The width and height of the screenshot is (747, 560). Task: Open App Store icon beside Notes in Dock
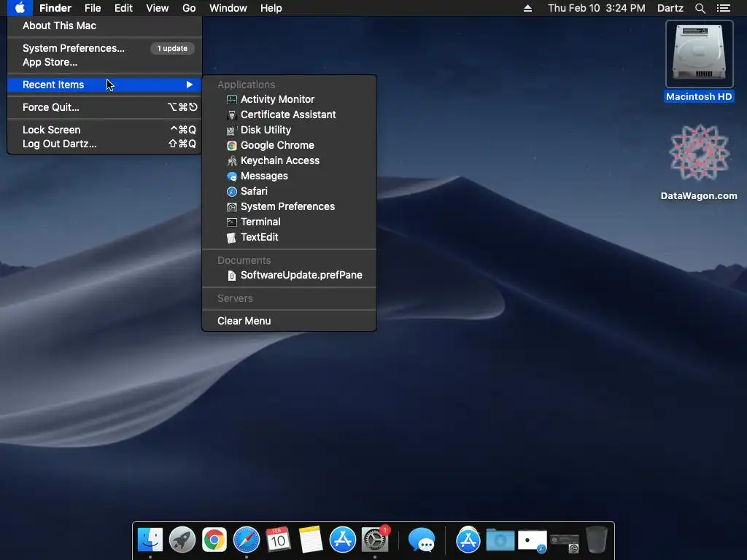tap(343, 540)
